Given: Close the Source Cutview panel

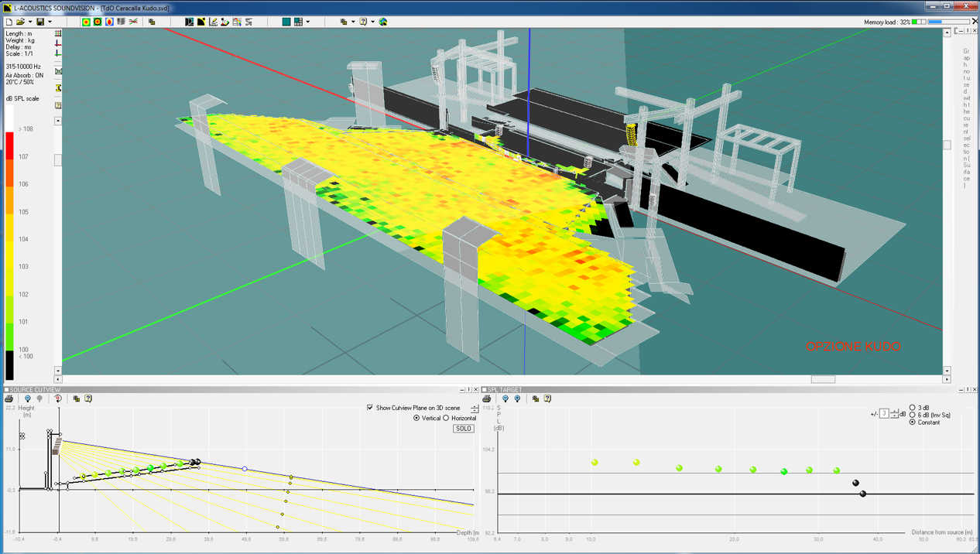Looking at the screenshot, I should [476, 389].
